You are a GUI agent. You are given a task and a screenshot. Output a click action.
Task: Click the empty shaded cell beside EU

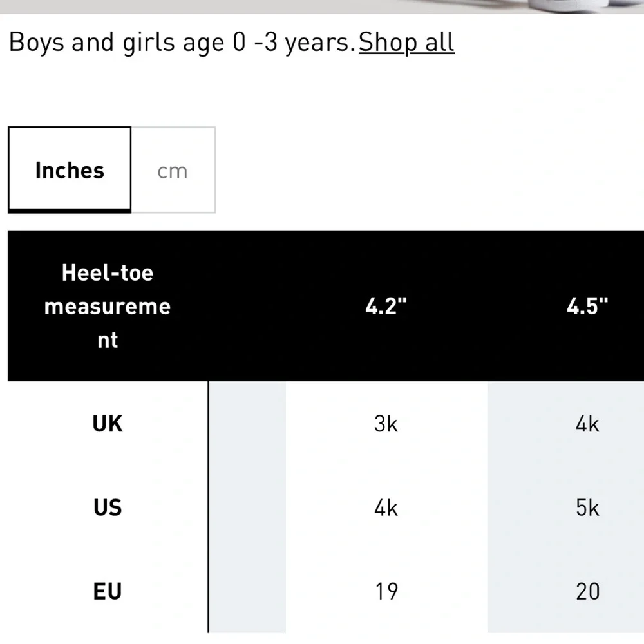point(247,591)
